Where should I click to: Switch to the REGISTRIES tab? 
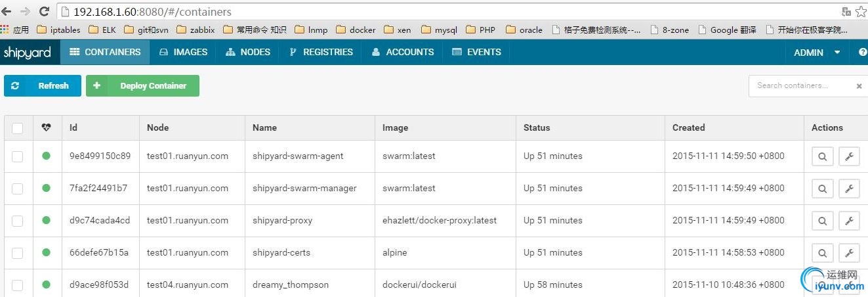(321, 52)
